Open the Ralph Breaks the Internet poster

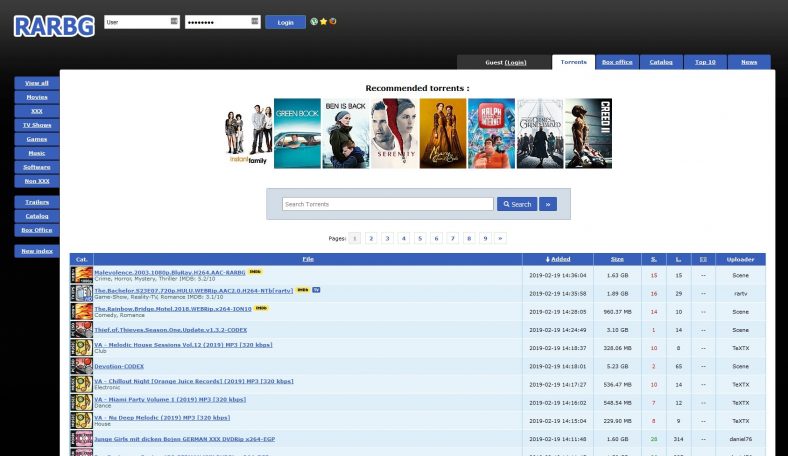(491, 133)
